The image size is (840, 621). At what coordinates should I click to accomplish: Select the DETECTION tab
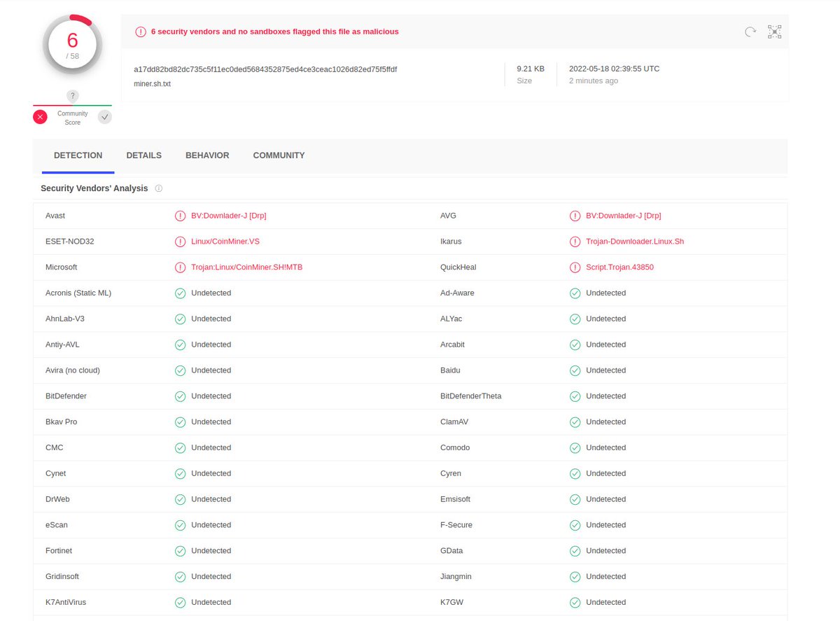[x=78, y=155]
